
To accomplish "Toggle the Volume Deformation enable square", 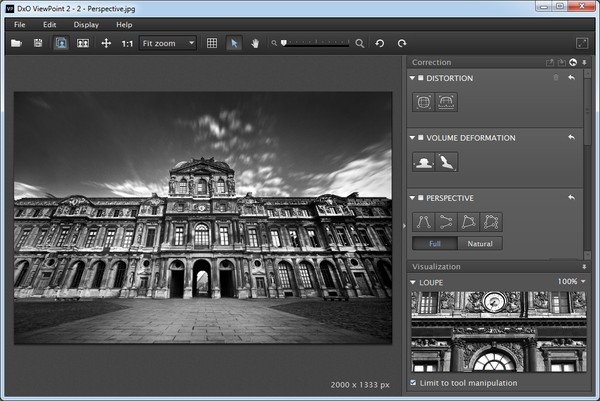I will pyautogui.click(x=421, y=138).
